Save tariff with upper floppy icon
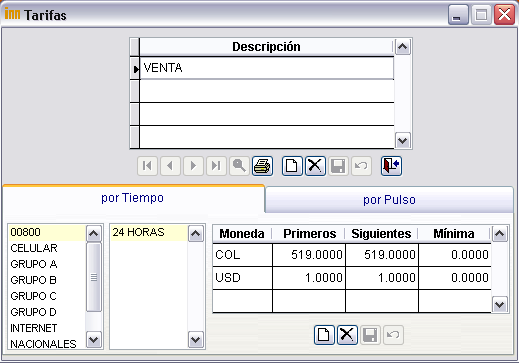 point(338,166)
